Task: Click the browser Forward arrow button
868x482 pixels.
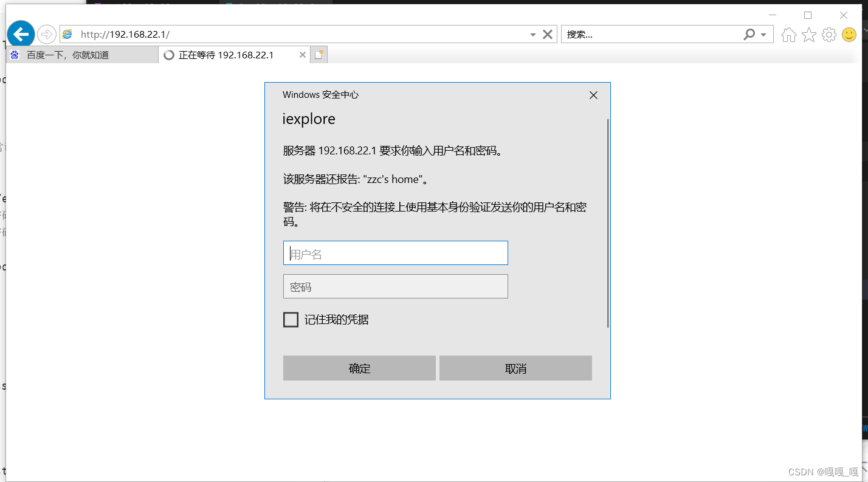Action: click(47, 34)
